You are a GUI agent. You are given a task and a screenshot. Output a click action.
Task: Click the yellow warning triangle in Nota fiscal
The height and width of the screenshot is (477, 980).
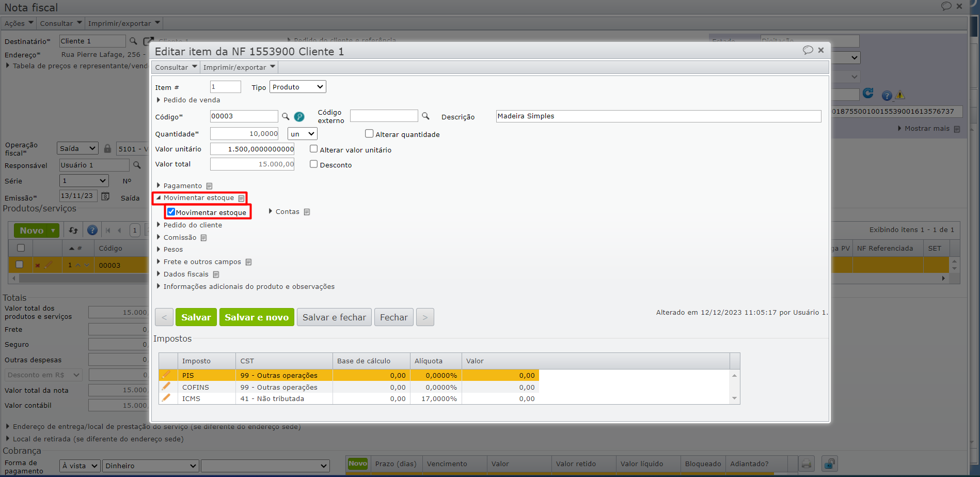click(x=900, y=95)
